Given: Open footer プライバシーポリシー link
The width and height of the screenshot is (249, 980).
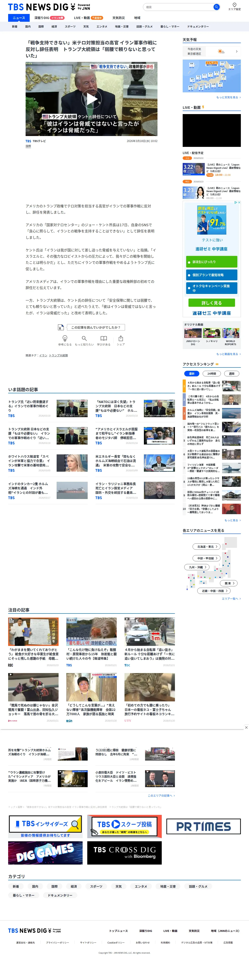Looking at the screenshot, I should pyautogui.click(x=57, y=942).
